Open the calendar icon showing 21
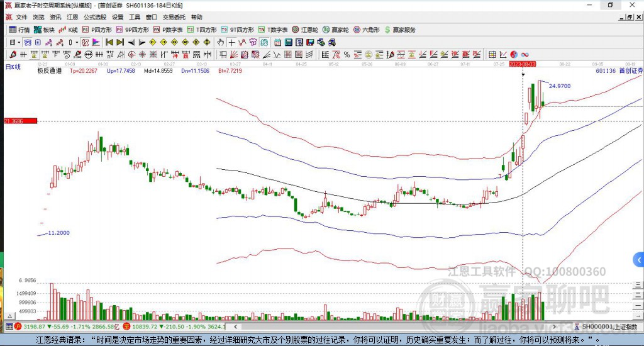This screenshot has height=346, width=644. click(x=277, y=42)
